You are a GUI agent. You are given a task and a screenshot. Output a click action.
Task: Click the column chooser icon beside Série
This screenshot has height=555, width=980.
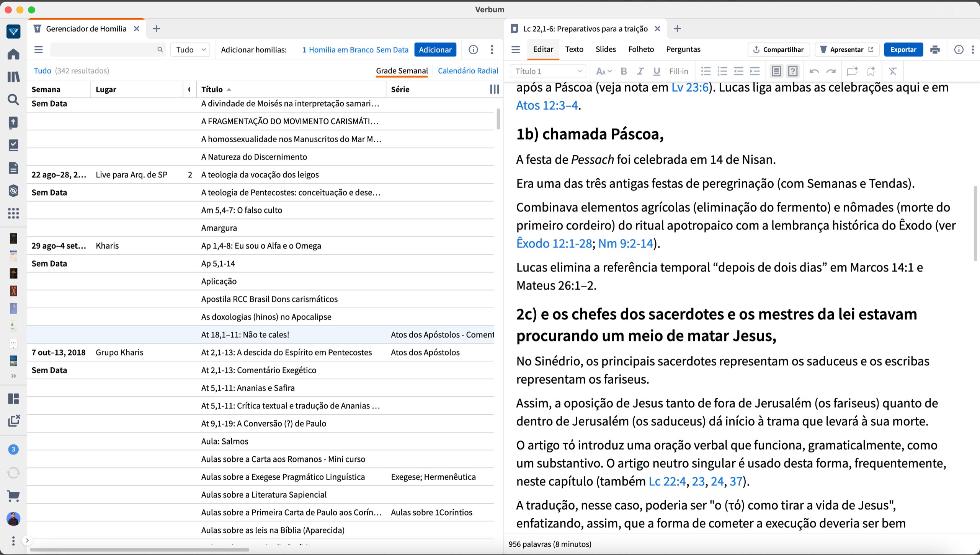pyautogui.click(x=494, y=89)
